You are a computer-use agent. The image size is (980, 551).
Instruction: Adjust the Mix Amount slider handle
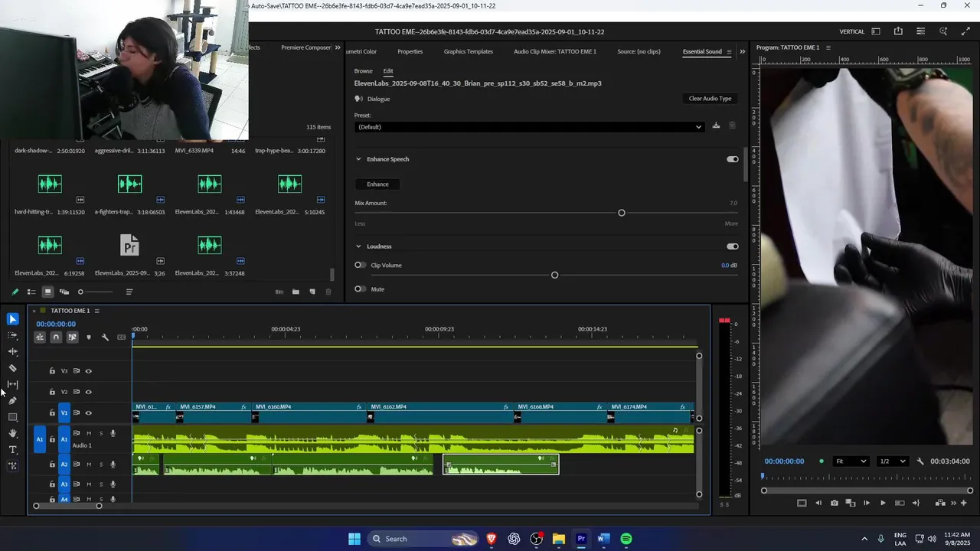(x=622, y=213)
